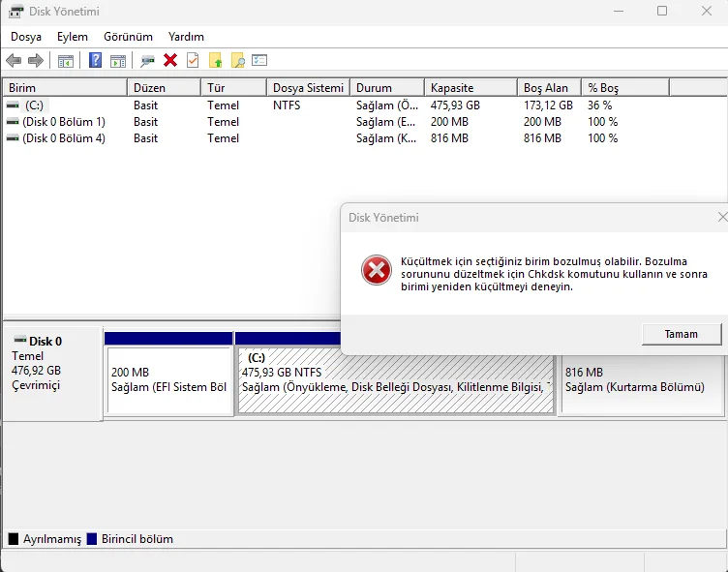Sort by the Birim column header

65,88
